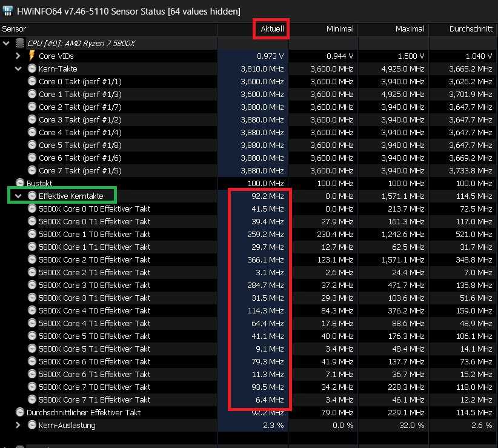Click the 3,733.8 MHz average of Core 7 Takt
This screenshot has width=498, height=448.
(x=471, y=170)
